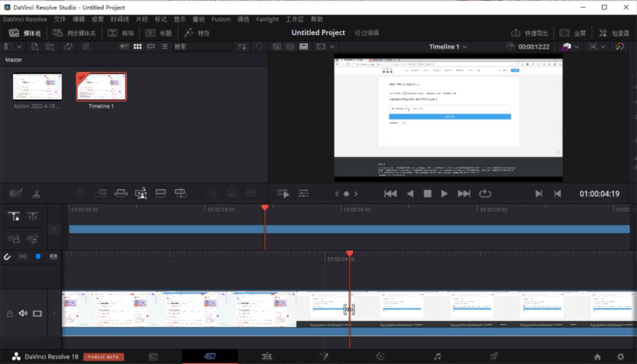Select the Razor edit mode tool

click(36, 193)
